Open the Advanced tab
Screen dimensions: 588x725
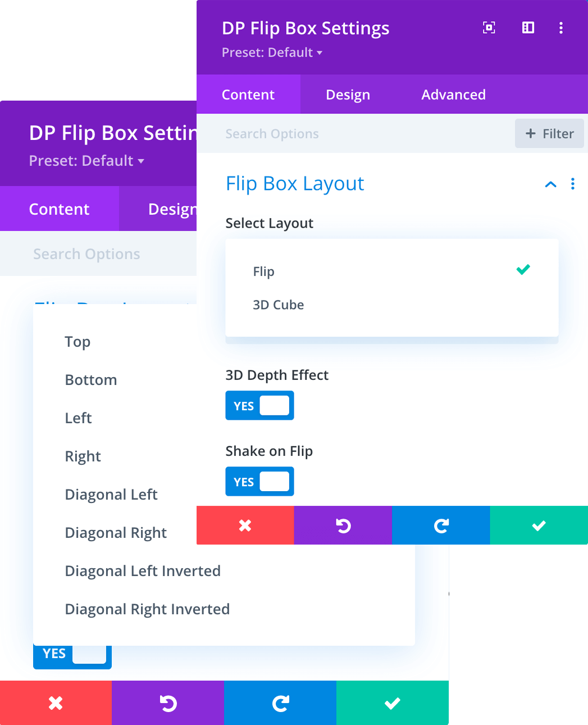click(x=453, y=94)
